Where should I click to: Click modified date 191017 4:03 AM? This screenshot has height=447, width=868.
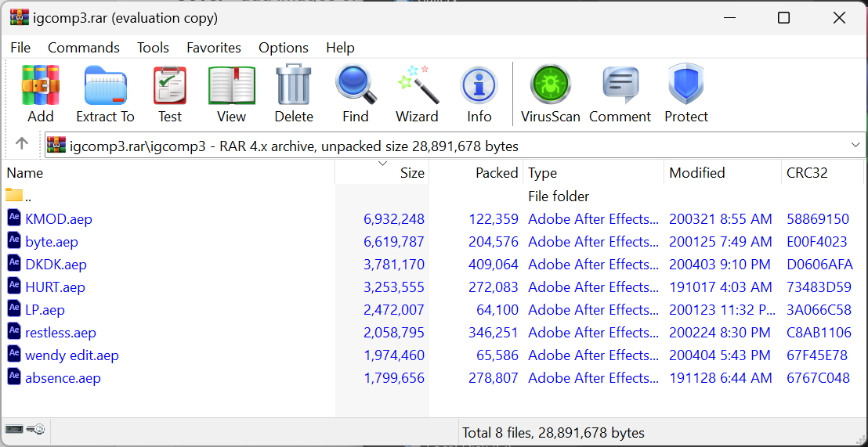point(720,287)
